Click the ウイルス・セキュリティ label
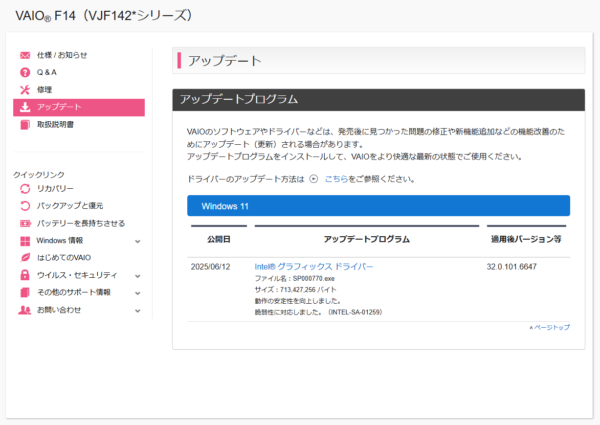The width and height of the screenshot is (600, 425). [x=77, y=275]
